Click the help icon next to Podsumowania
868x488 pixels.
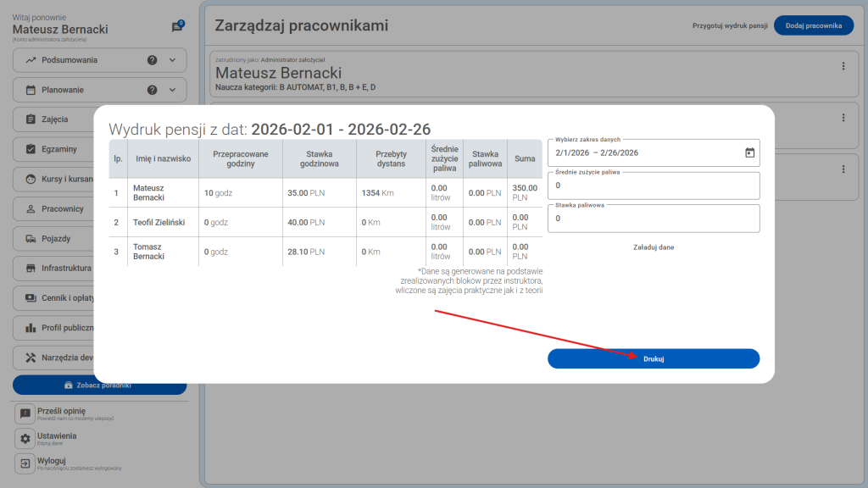[x=153, y=60]
